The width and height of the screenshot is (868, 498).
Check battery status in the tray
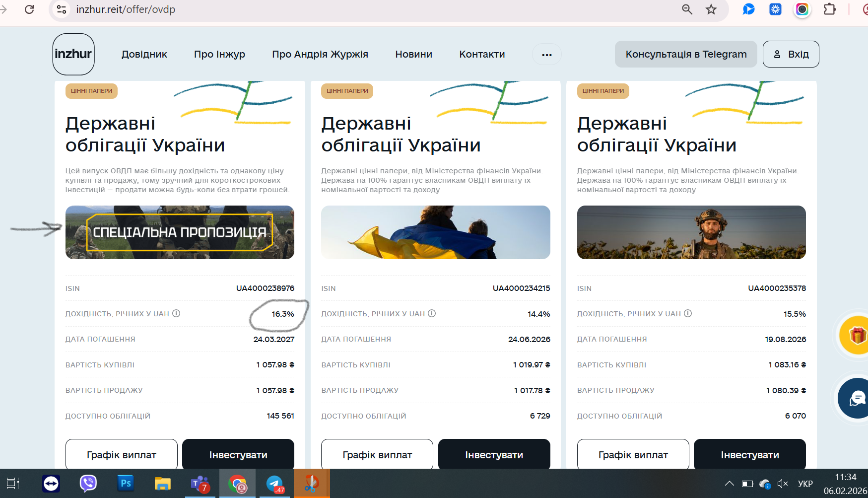coord(747,484)
